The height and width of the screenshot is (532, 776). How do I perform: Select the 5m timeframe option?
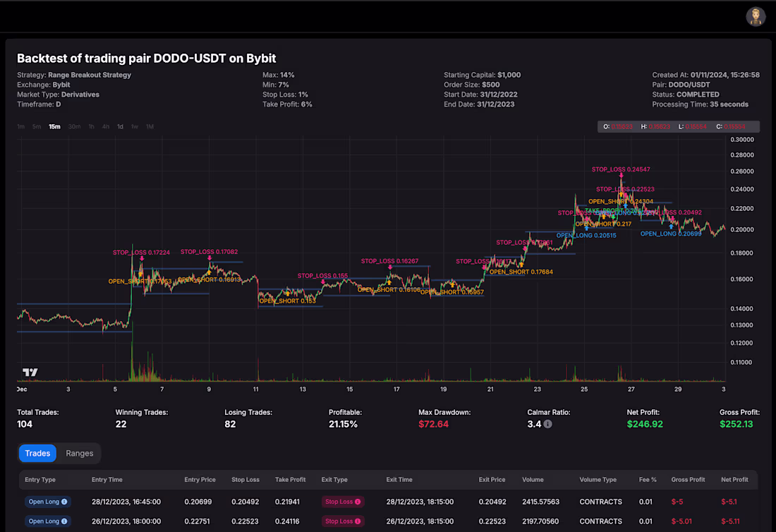[37, 126]
